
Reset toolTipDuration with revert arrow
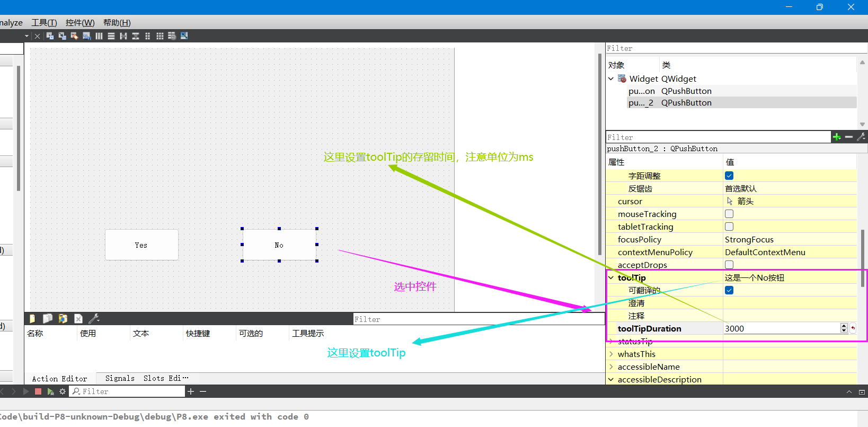click(x=853, y=328)
